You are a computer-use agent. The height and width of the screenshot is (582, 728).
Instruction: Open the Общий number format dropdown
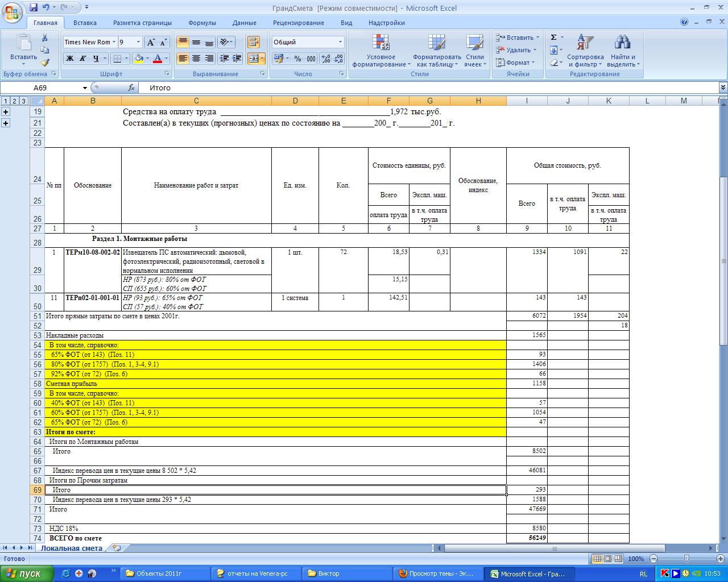pyautogui.click(x=341, y=42)
